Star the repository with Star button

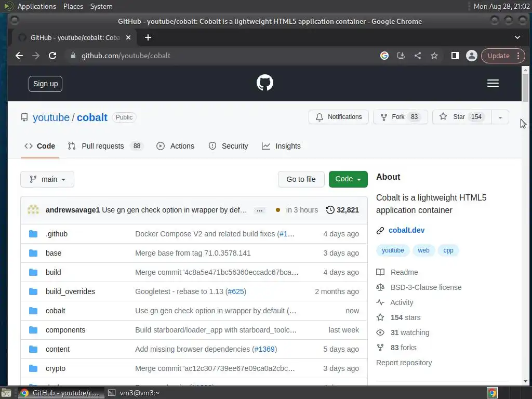pyautogui.click(x=462, y=117)
